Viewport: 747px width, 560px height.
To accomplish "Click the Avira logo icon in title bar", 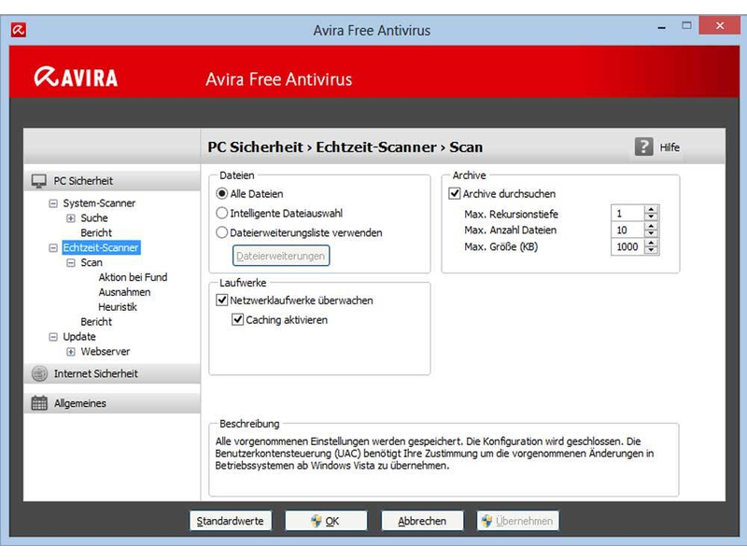I will tap(19, 30).
